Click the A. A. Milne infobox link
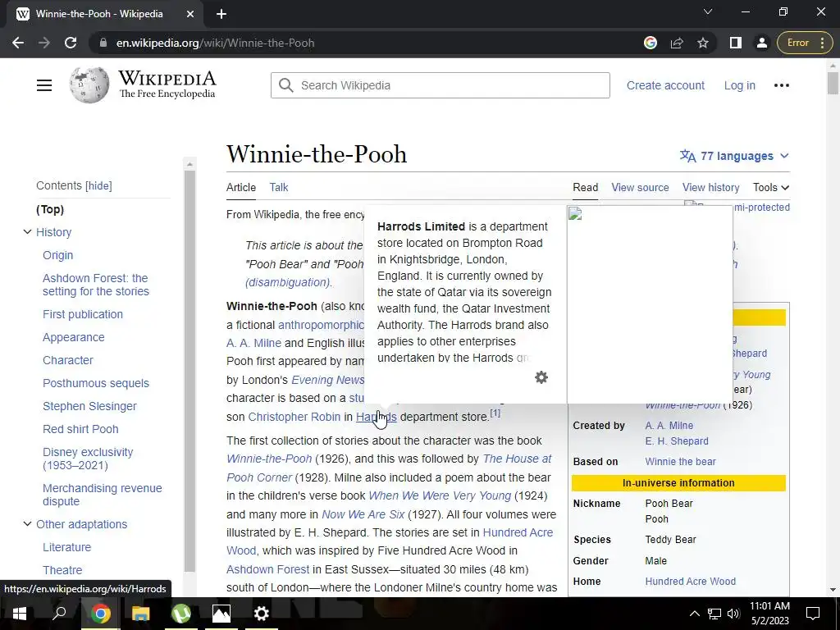The height and width of the screenshot is (630, 840). click(669, 426)
